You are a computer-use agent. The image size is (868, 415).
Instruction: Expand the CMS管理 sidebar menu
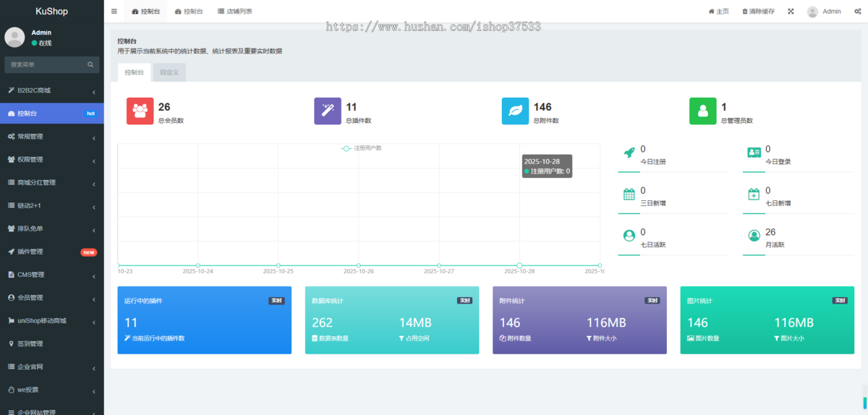click(51, 275)
